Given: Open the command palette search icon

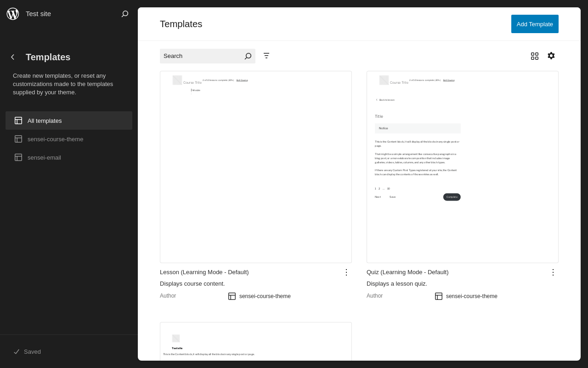Looking at the screenshot, I should pyautogui.click(x=125, y=14).
